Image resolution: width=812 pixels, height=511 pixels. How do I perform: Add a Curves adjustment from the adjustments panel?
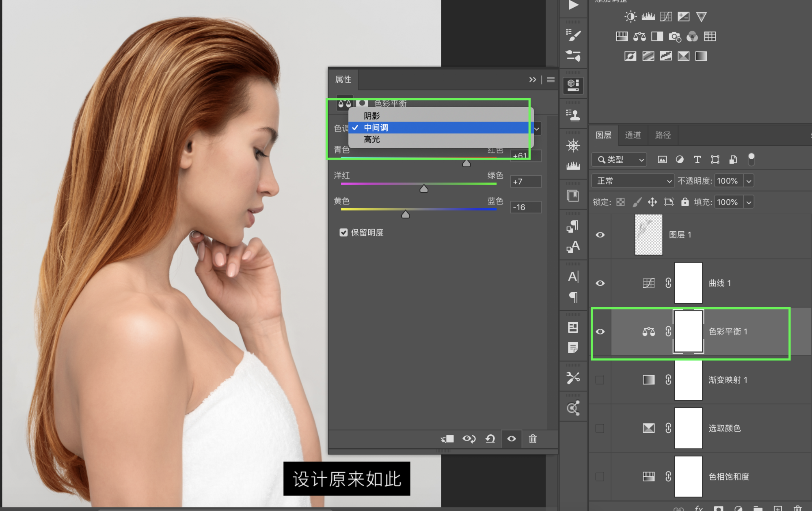click(x=666, y=17)
